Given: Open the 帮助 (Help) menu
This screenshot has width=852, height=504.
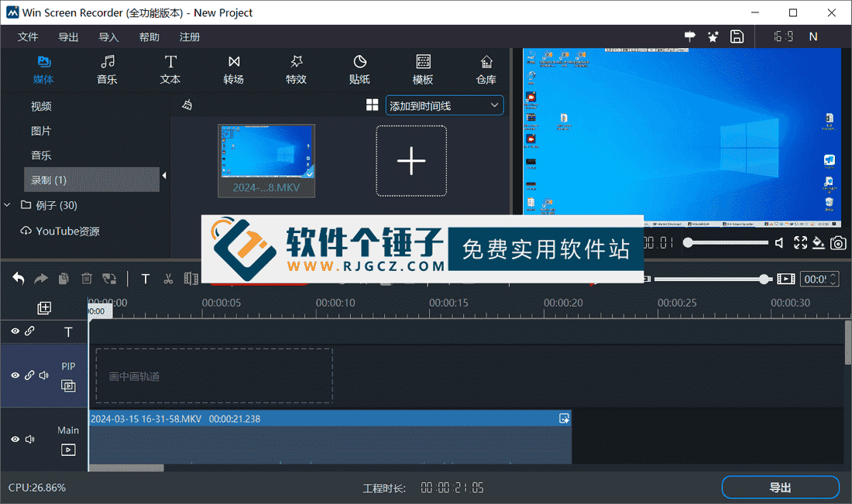Looking at the screenshot, I should coord(149,36).
